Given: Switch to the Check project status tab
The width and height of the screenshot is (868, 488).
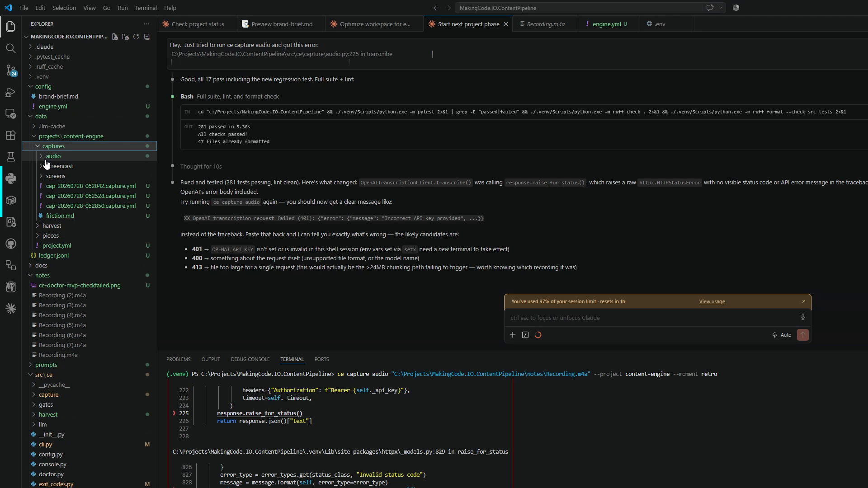Looking at the screenshot, I should point(197,24).
